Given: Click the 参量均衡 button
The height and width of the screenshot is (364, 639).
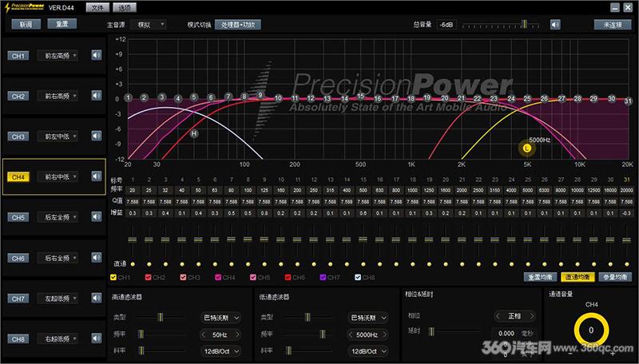Looking at the screenshot, I should click(615, 277).
